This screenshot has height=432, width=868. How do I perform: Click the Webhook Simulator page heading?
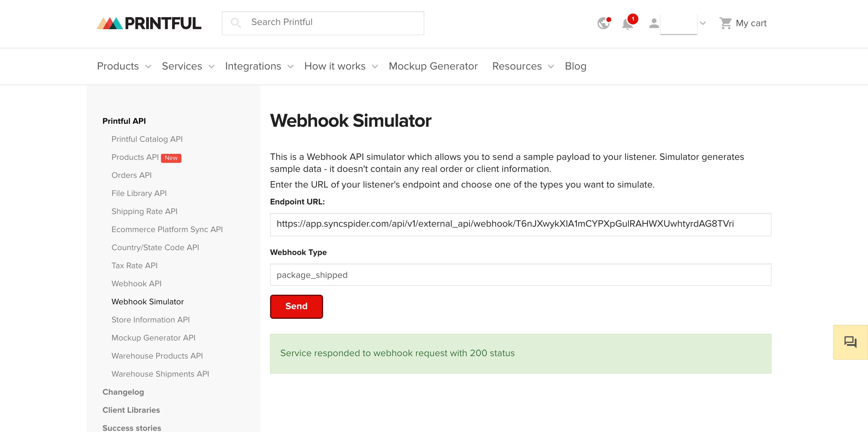point(351,121)
